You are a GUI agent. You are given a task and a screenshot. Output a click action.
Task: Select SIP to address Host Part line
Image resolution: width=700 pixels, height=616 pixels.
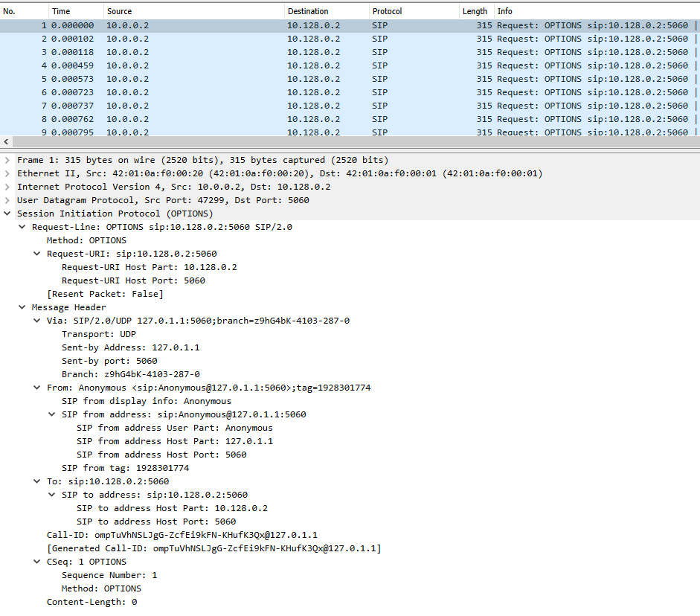[x=172, y=508]
